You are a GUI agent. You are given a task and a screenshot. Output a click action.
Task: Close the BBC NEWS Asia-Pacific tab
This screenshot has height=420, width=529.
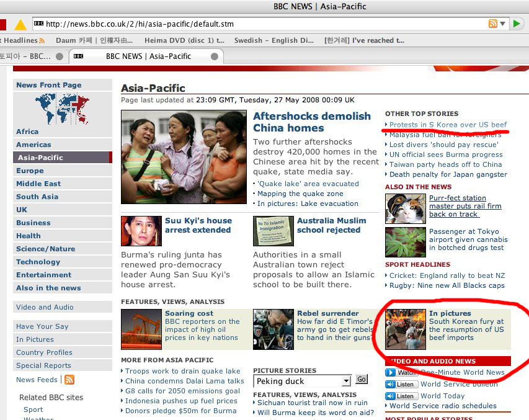pos(214,56)
